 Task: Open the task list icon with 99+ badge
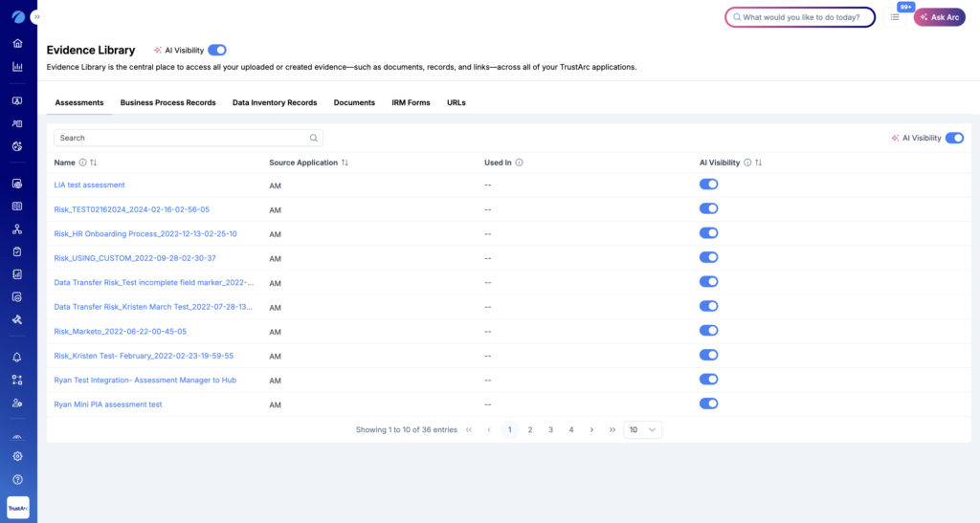tap(895, 17)
